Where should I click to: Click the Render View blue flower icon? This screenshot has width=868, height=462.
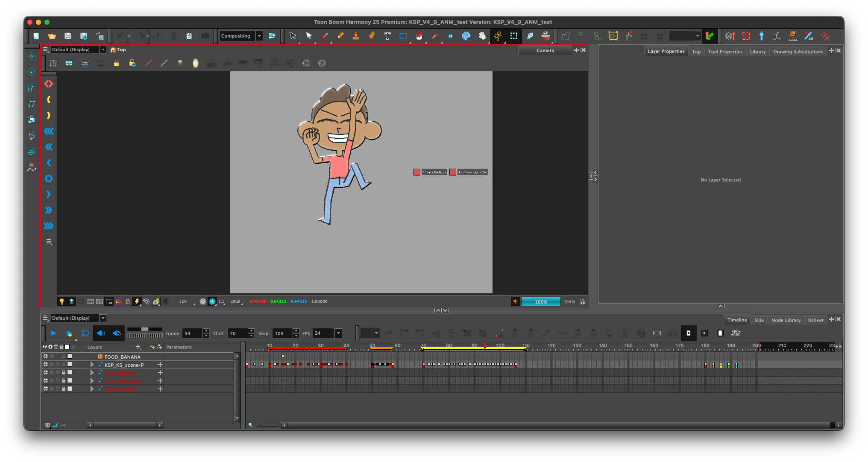click(x=212, y=301)
